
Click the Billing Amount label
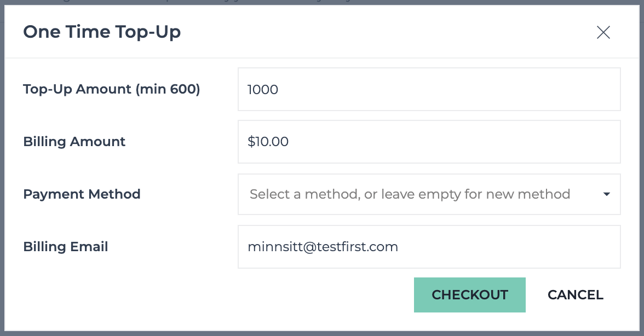point(74,142)
